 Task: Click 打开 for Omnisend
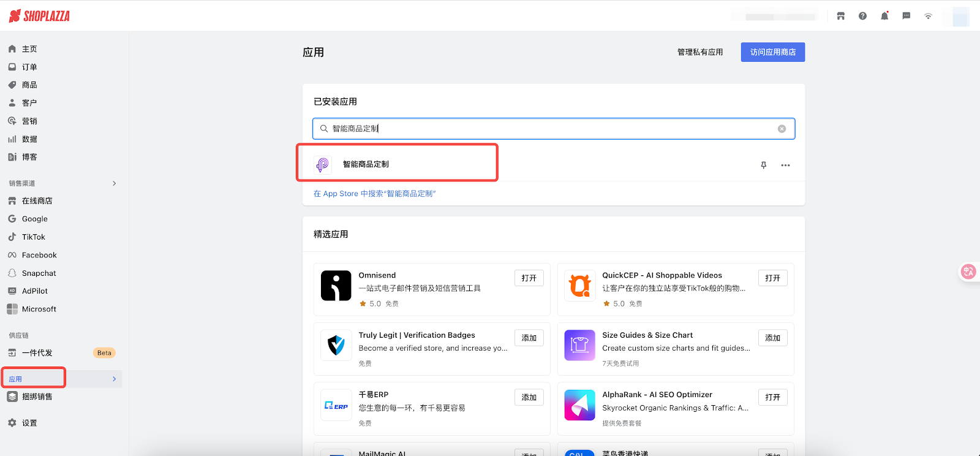[529, 278]
